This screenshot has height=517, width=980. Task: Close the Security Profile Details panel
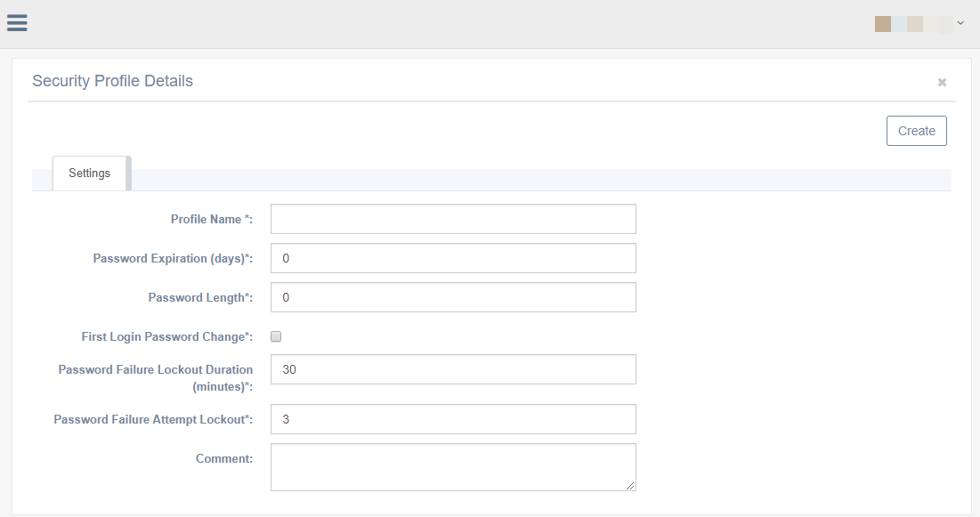(x=942, y=82)
